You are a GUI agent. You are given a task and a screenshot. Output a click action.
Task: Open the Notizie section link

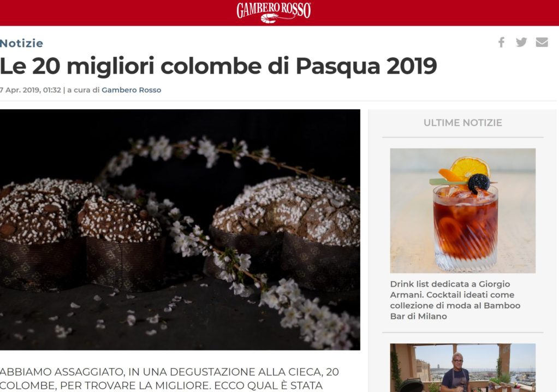pyautogui.click(x=21, y=43)
